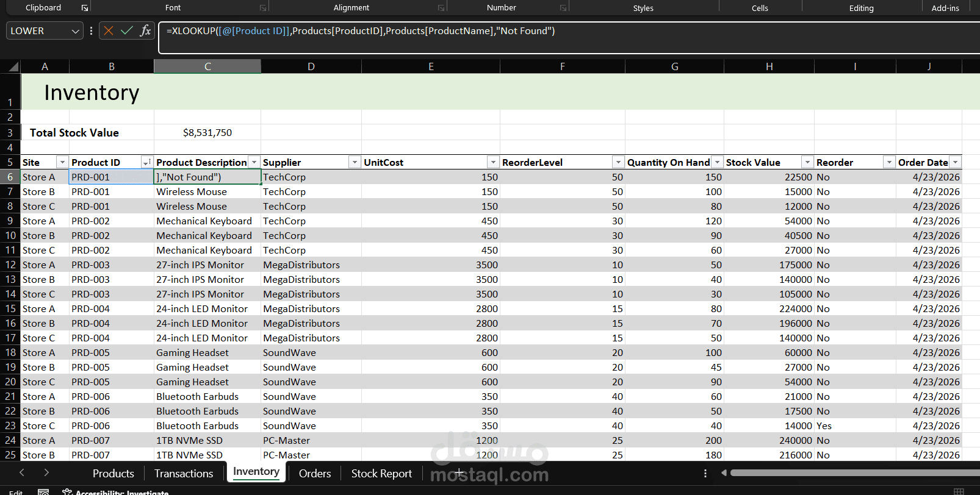Click the Editing ribbon group label
Screen dimensions: 980x495
pos(861,8)
